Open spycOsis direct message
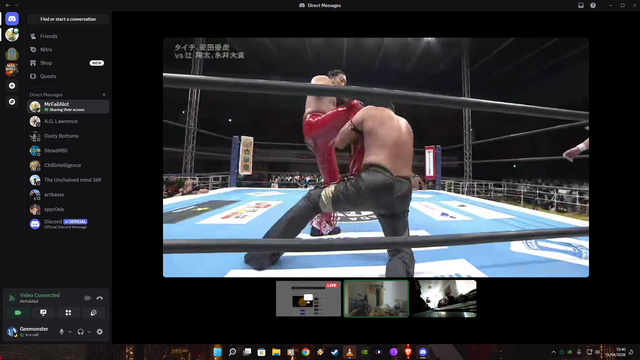640x360 pixels. tap(68, 209)
